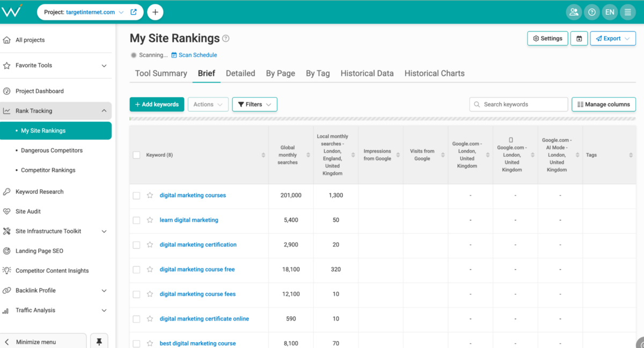
Task: Sort by Global monthly searches arrows
Action: [308, 155]
